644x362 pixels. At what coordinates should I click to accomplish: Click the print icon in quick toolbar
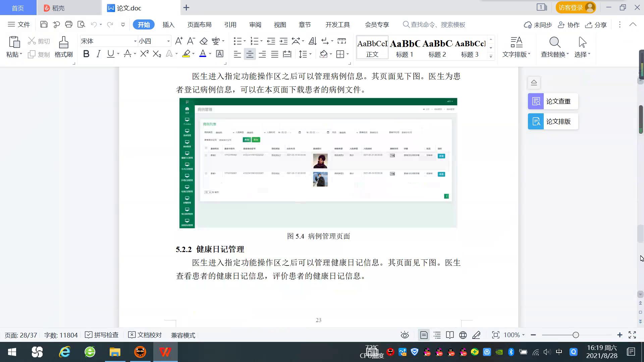click(x=69, y=24)
